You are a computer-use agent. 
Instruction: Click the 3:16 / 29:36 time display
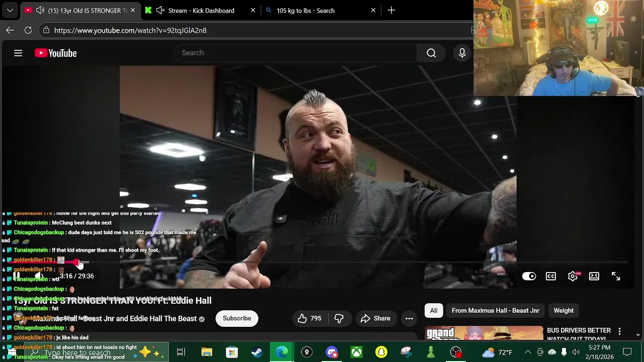[x=76, y=276]
